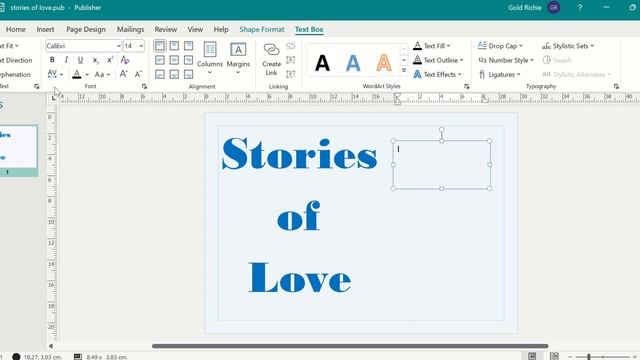The height and width of the screenshot is (360, 640).
Task: Click Break link icon in Linking group
Action: point(291,46)
